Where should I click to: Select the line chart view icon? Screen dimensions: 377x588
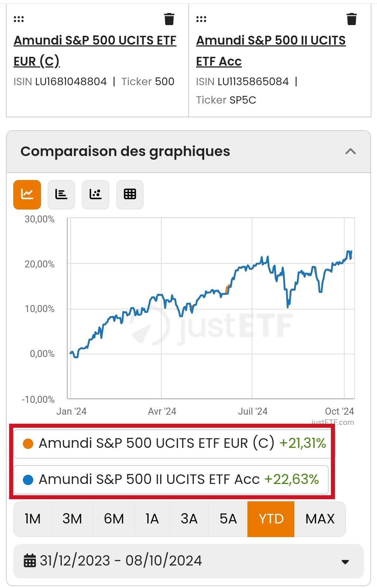pyautogui.click(x=27, y=194)
